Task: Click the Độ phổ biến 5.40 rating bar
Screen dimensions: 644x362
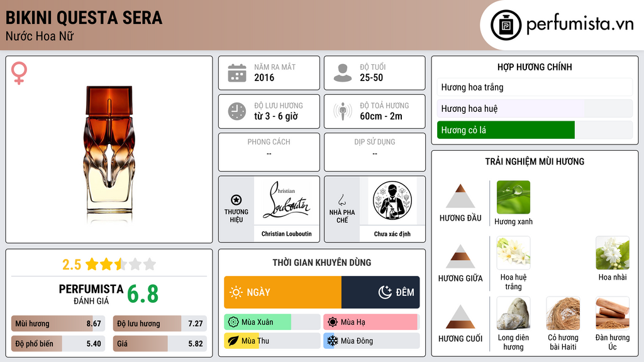Action: 58,344
